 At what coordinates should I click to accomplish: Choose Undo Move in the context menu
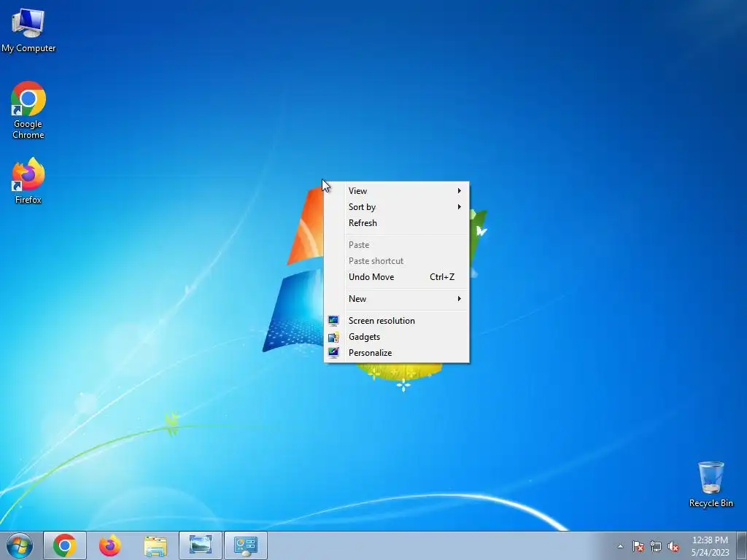pyautogui.click(x=396, y=277)
